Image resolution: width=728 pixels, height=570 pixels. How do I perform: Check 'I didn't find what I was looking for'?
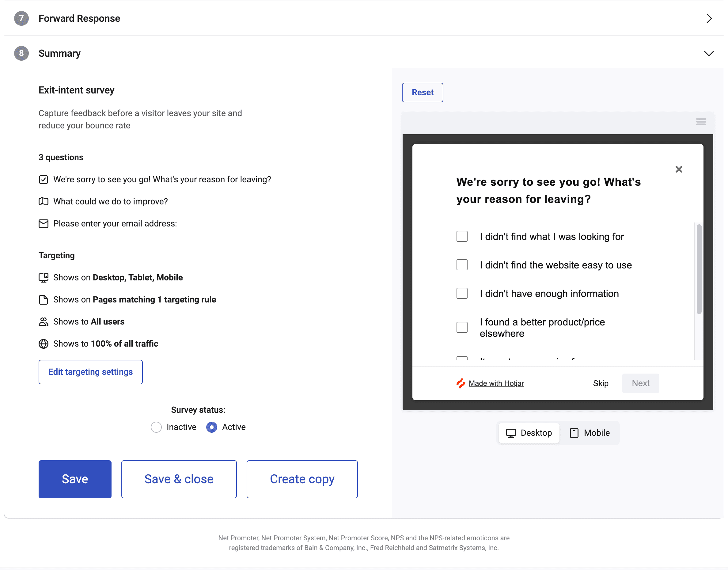coord(462,236)
